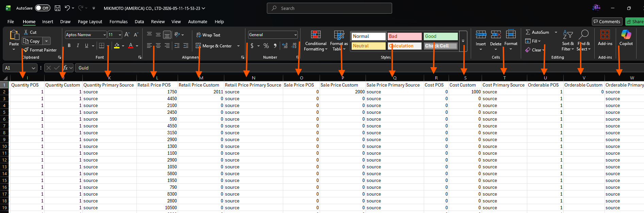This screenshot has height=213, width=644.
Task: Apply Comma Style format
Action: tap(275, 46)
